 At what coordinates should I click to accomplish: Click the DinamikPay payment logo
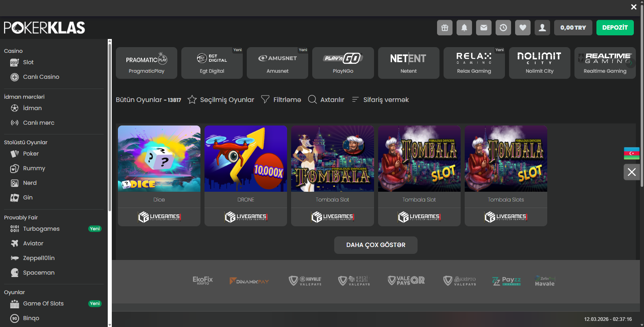pyautogui.click(x=249, y=281)
